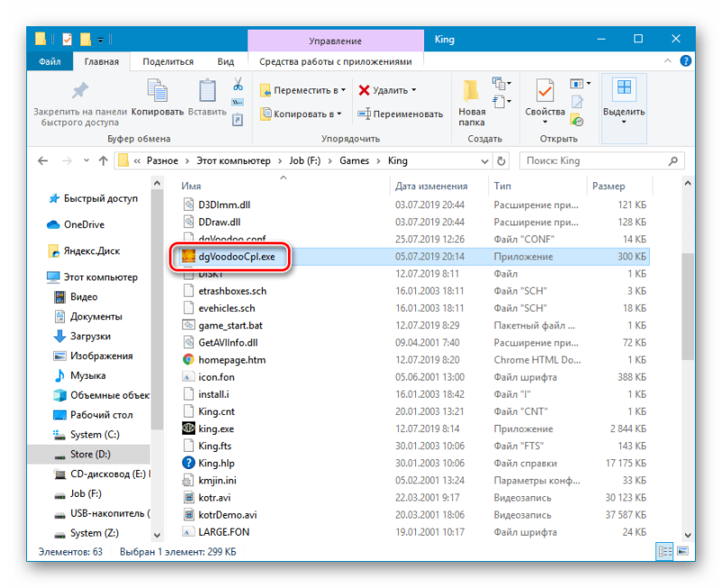The height and width of the screenshot is (588, 722).
Task: Collapse the ribbon with chevron
Action: [x=667, y=61]
